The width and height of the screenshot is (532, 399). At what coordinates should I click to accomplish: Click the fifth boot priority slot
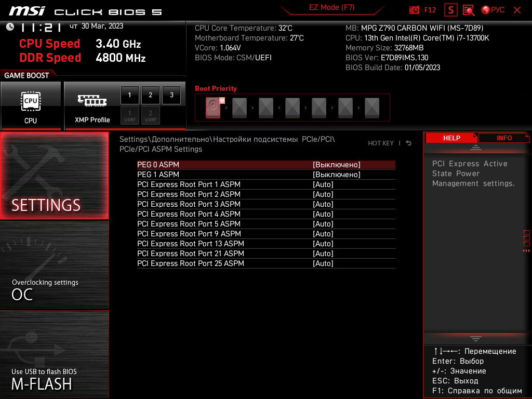click(319, 108)
